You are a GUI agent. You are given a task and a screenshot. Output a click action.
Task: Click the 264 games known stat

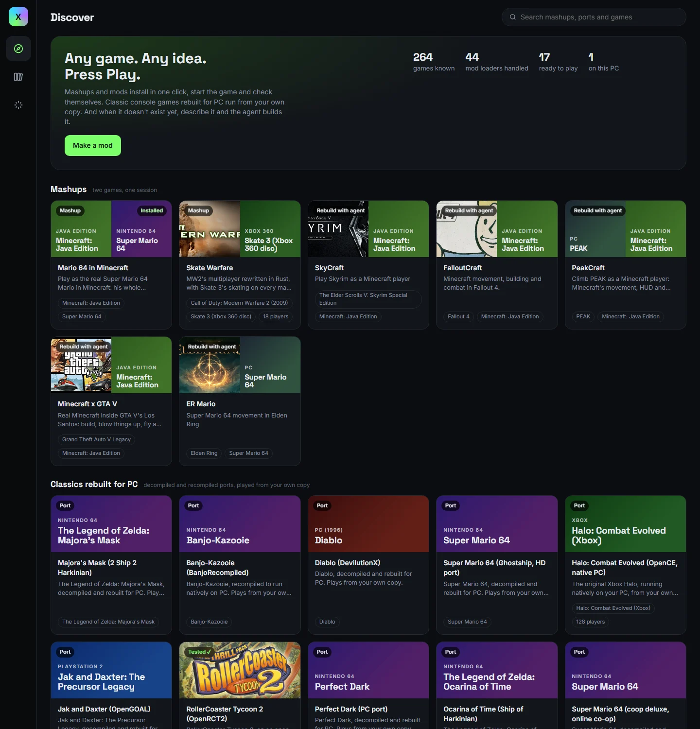click(x=434, y=62)
